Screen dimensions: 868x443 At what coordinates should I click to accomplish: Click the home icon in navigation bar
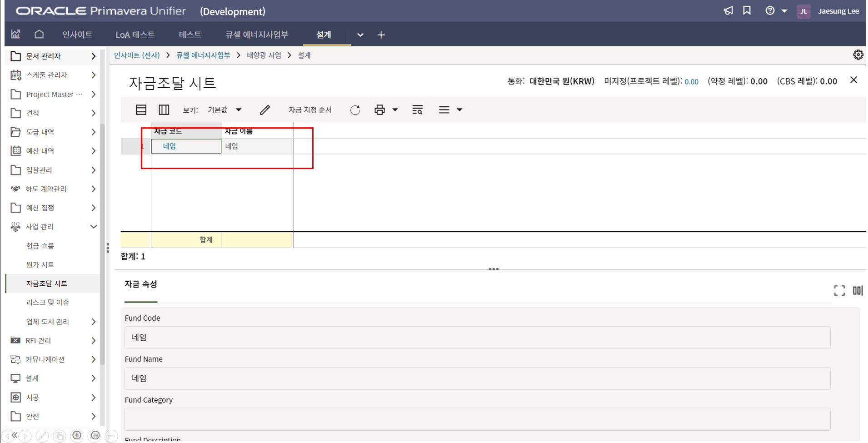[x=39, y=35]
